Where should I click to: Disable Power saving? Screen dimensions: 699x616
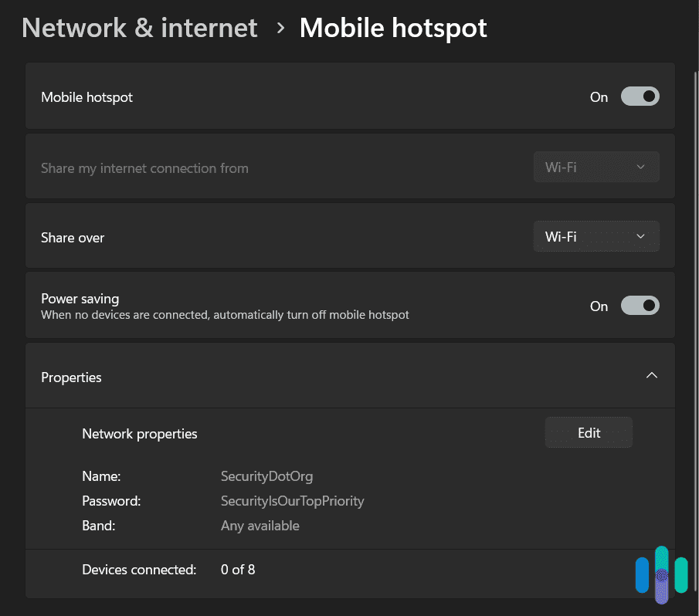pyautogui.click(x=640, y=305)
